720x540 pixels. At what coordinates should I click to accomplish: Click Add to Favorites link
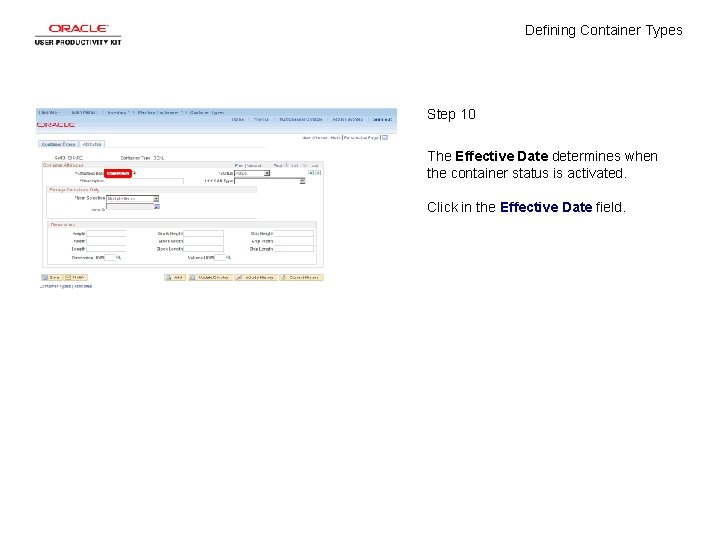pyautogui.click(x=347, y=119)
